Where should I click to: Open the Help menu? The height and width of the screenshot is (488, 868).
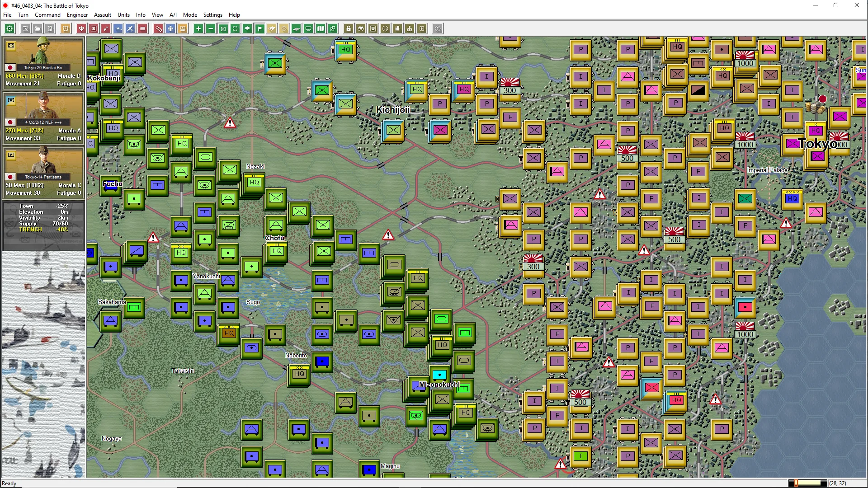point(234,15)
